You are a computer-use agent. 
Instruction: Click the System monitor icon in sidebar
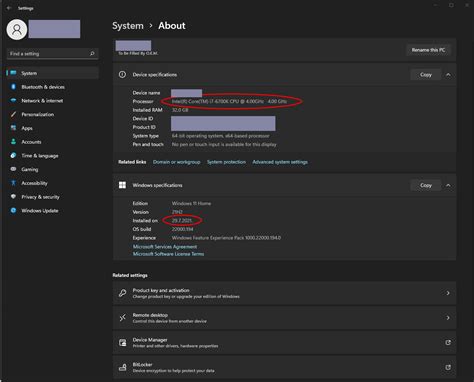pyautogui.click(x=13, y=73)
